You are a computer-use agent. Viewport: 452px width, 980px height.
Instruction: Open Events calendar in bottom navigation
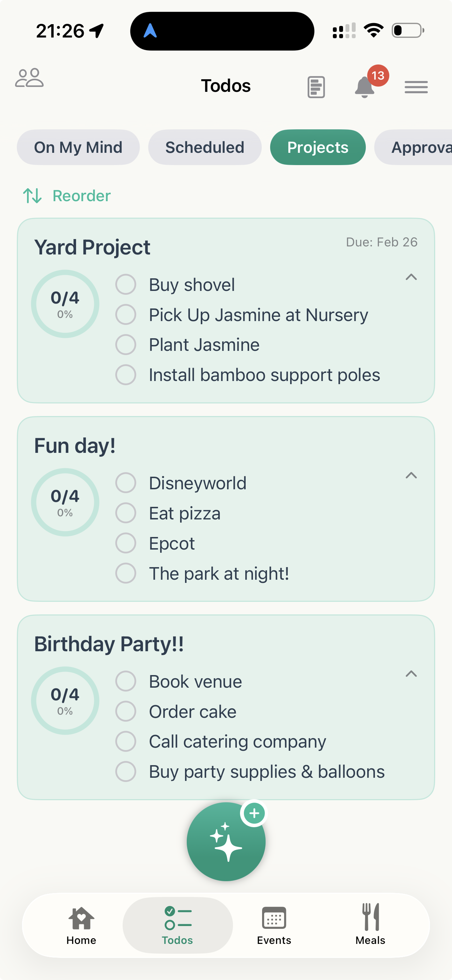[x=274, y=925]
